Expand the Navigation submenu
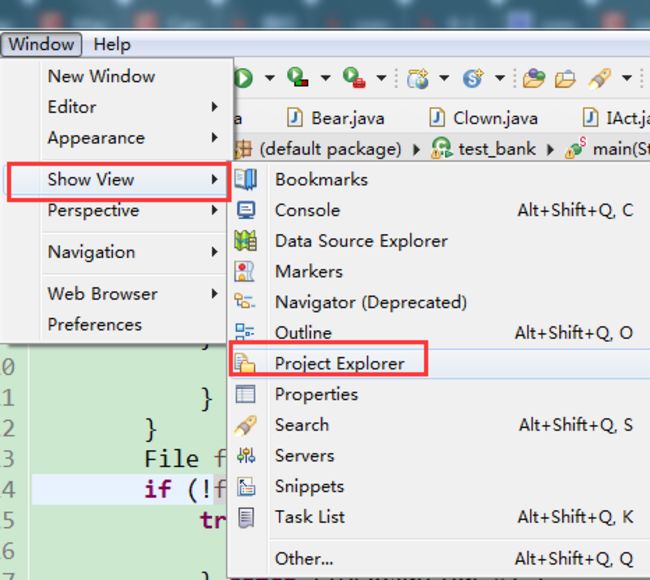This screenshot has height=580, width=650. [214, 252]
